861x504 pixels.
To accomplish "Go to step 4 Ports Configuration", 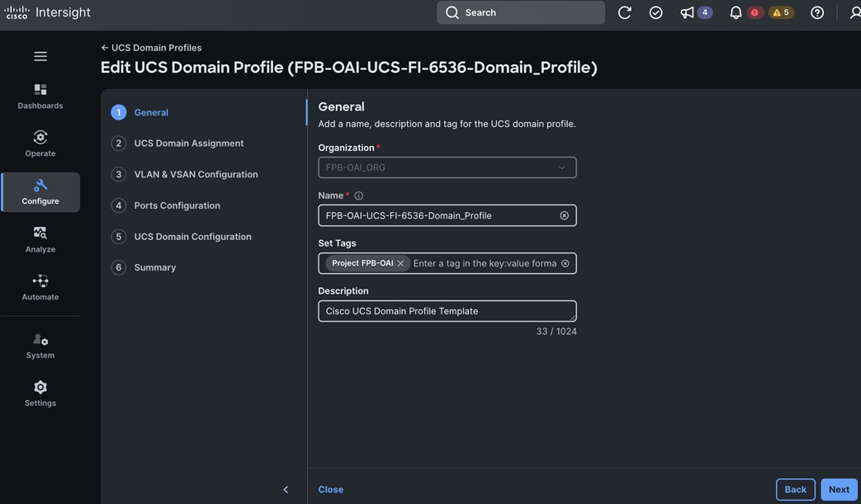I will pos(166,205).
